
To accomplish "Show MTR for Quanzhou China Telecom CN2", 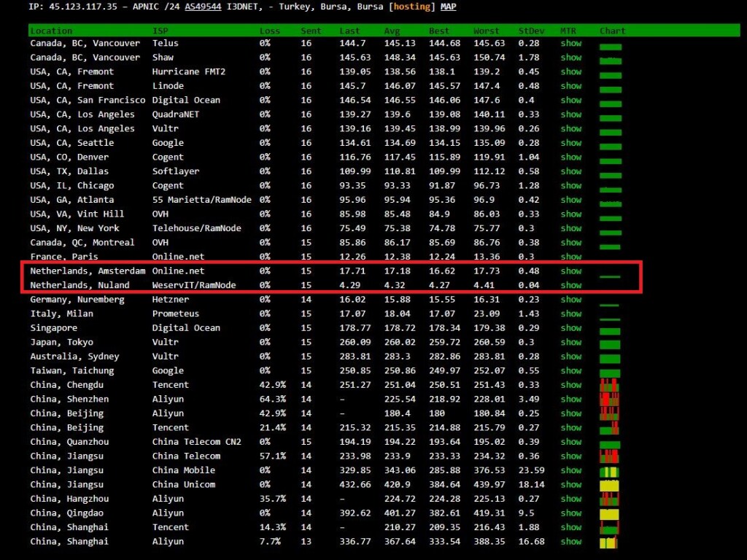I will pyautogui.click(x=570, y=442).
